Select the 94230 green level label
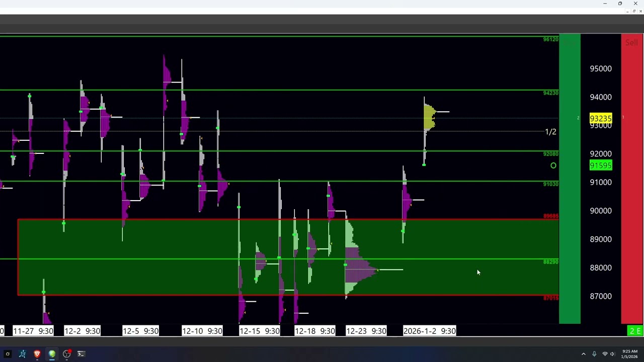This screenshot has width=644, height=362. pyautogui.click(x=550, y=93)
